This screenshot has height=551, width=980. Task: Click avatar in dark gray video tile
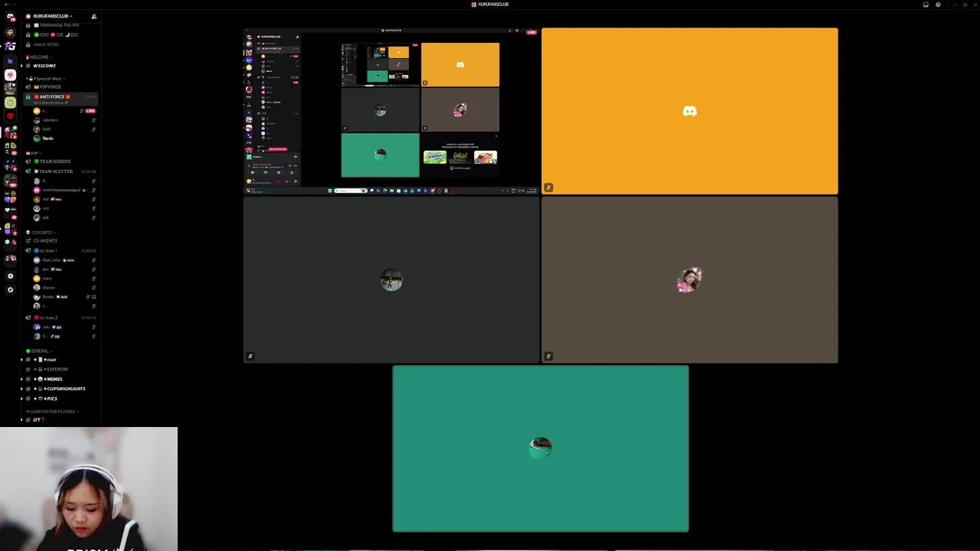[391, 280]
